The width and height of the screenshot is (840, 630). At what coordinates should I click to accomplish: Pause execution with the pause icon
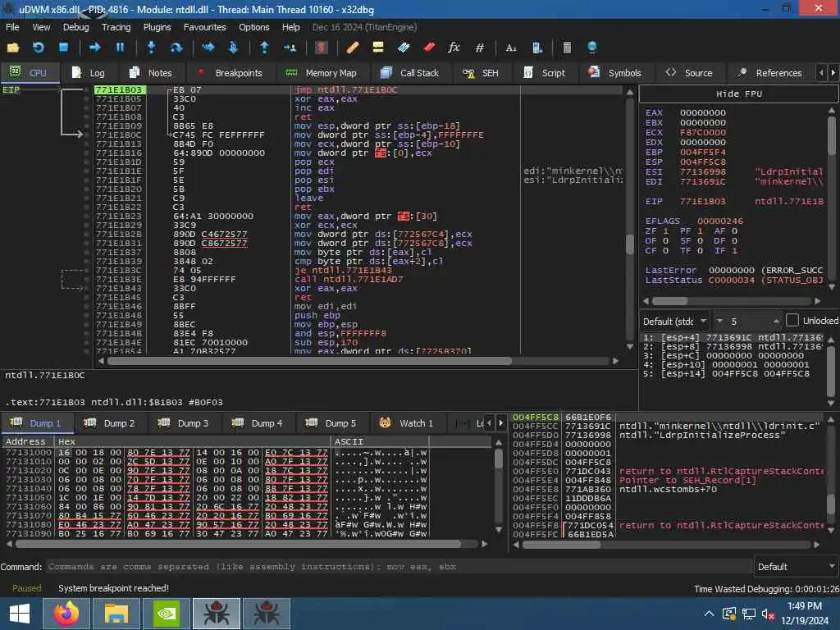pyautogui.click(x=120, y=48)
